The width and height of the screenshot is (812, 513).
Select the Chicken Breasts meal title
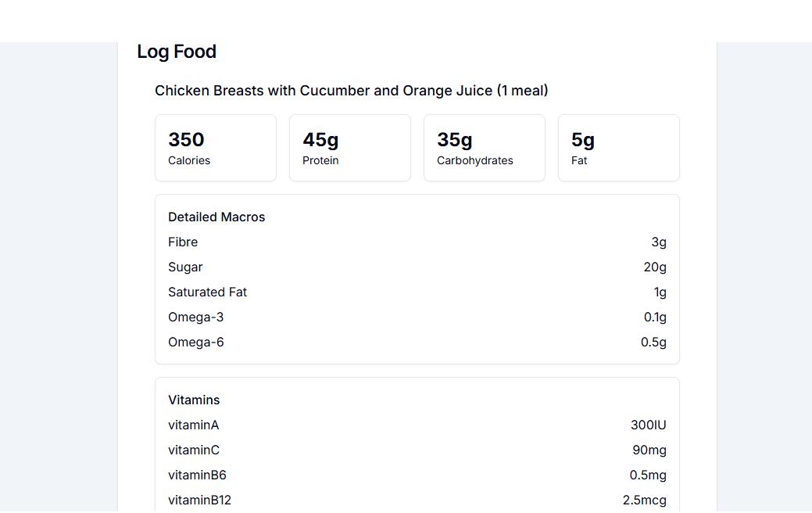(351, 91)
